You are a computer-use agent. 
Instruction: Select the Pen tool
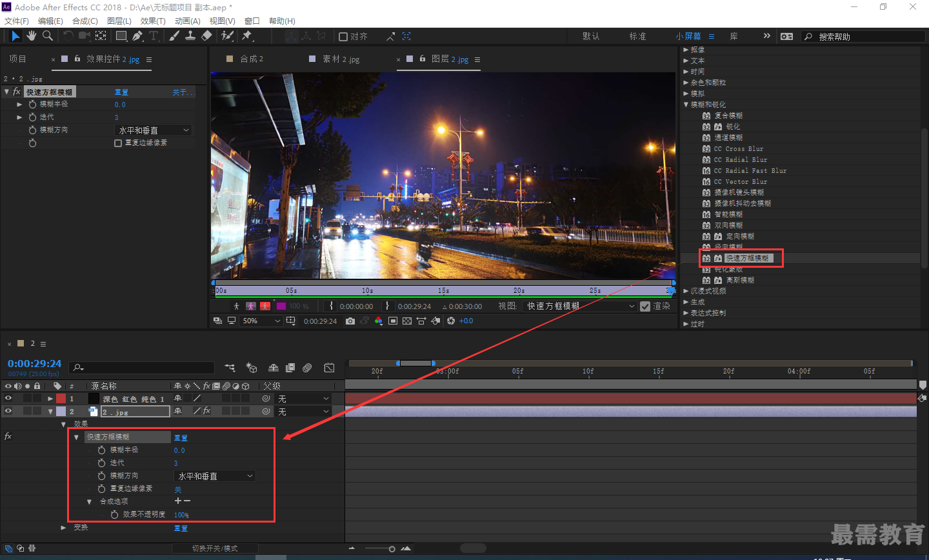[137, 36]
